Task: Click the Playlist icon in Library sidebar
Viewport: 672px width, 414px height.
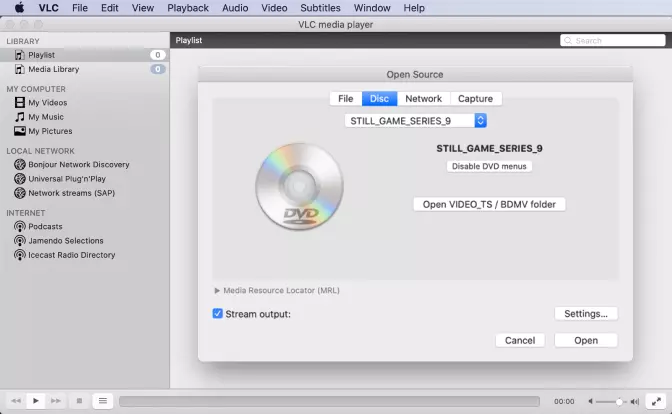Action: pyautogui.click(x=20, y=55)
